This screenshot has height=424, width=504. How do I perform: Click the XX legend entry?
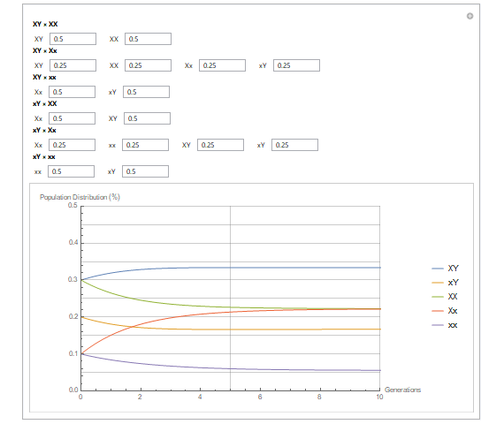pos(445,297)
